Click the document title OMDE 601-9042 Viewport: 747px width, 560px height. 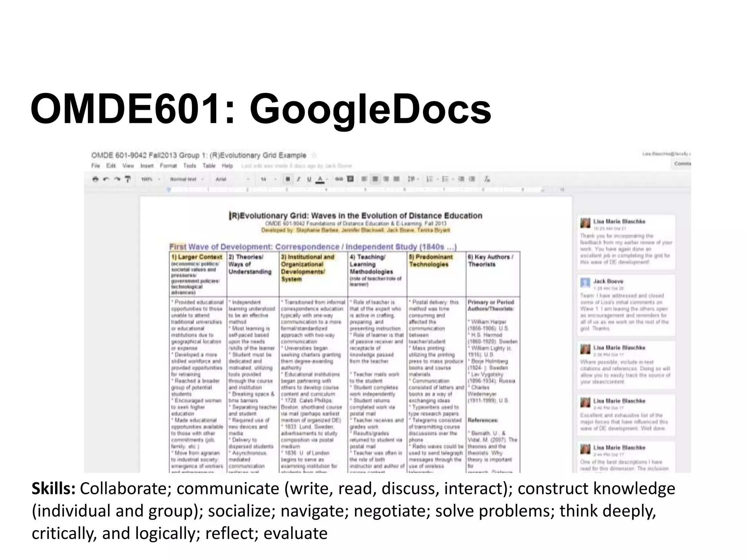pos(199,156)
